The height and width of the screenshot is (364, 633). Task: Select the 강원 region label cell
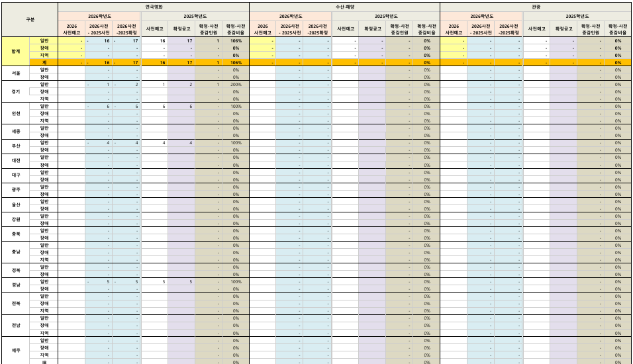pos(16,220)
